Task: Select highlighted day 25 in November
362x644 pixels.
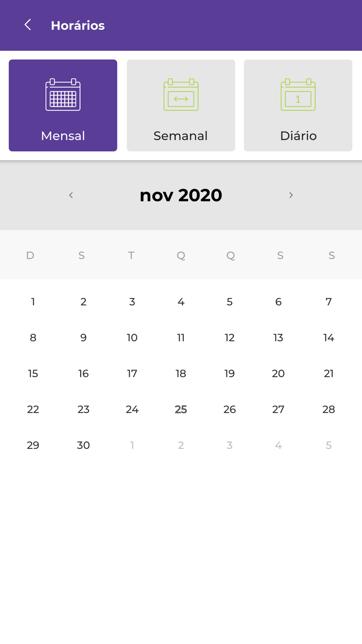Action: 181,409
